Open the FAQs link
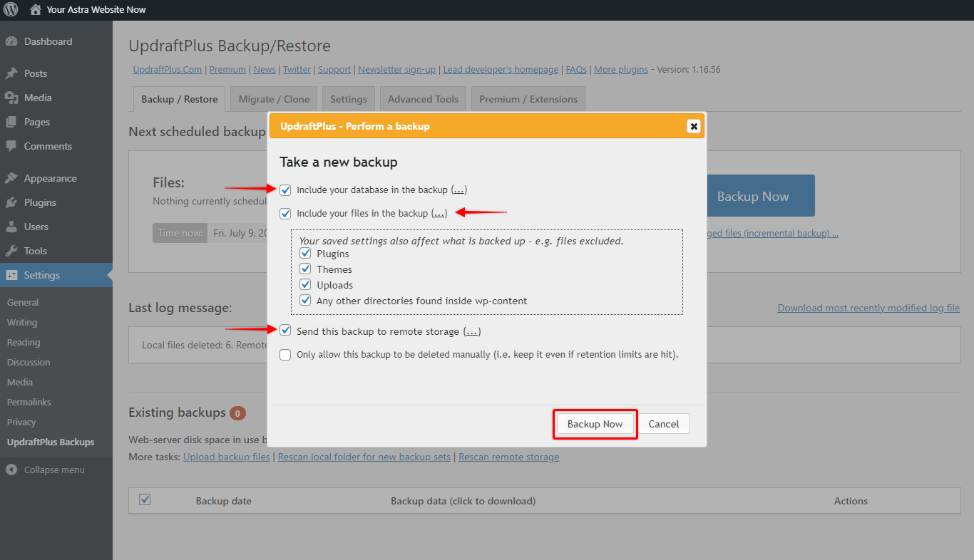Image resolution: width=974 pixels, height=560 pixels. click(576, 69)
